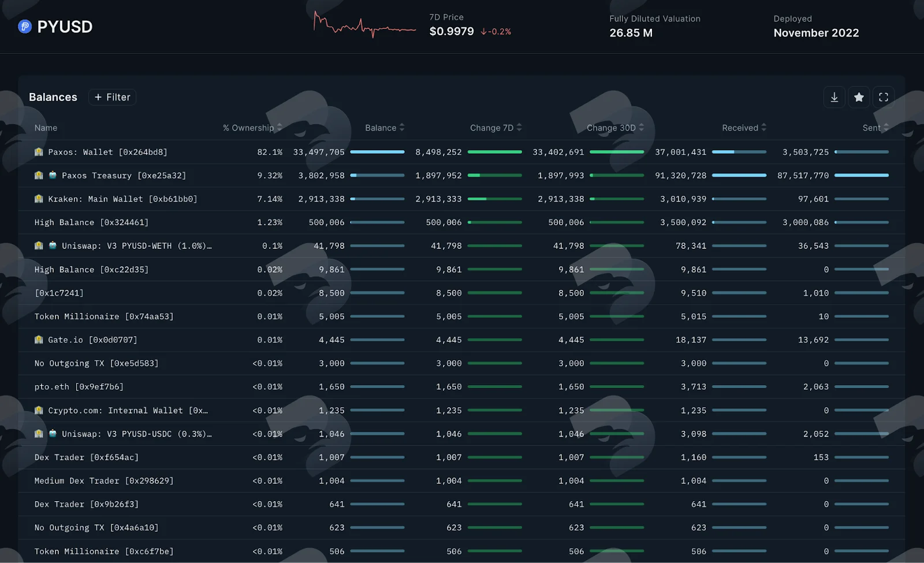Open Crypto.com: Internal Wallet address
Screen dimensions: 924x563
click(128, 411)
